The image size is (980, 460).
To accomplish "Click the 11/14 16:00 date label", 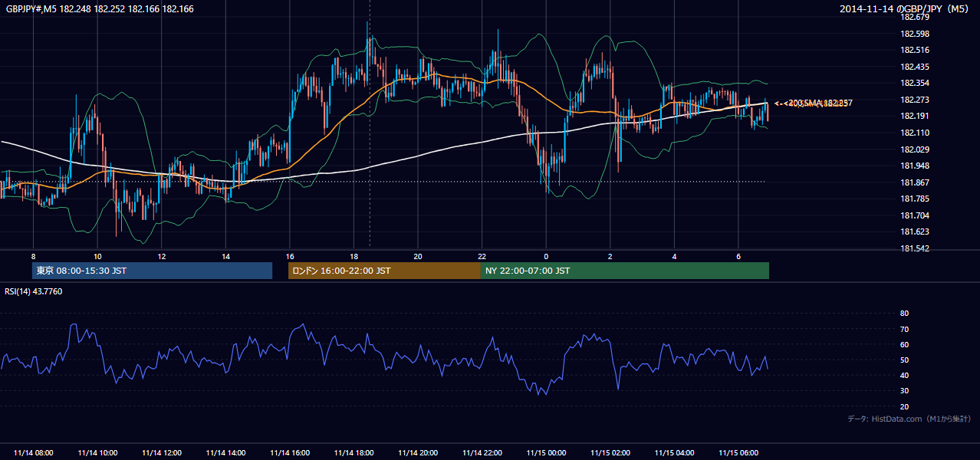I will pos(290,453).
